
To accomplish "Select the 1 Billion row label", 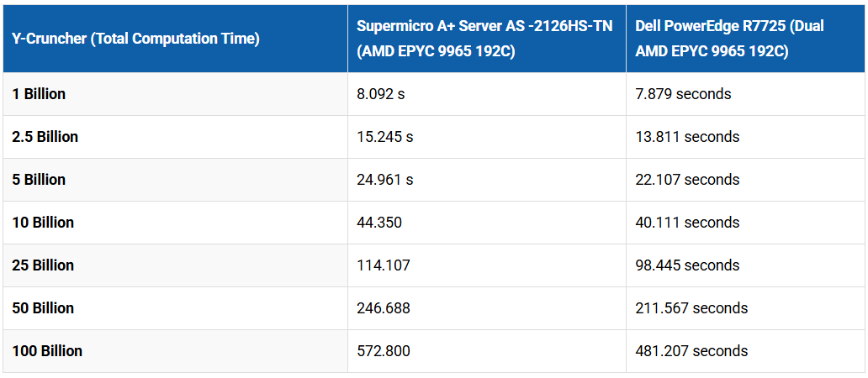I will 39,94.
